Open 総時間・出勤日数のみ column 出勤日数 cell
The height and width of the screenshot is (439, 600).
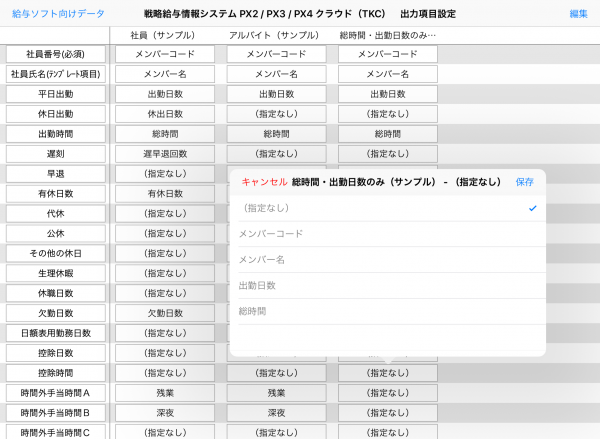click(388, 94)
